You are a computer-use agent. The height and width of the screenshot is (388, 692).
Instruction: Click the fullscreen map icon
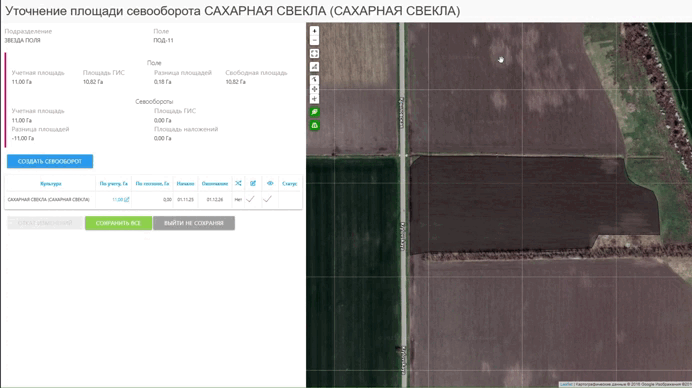pyautogui.click(x=314, y=53)
